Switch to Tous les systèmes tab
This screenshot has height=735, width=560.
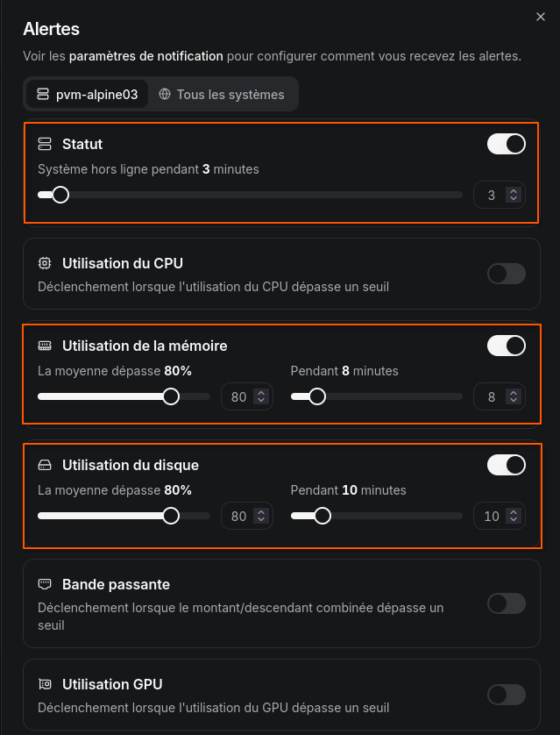point(222,95)
